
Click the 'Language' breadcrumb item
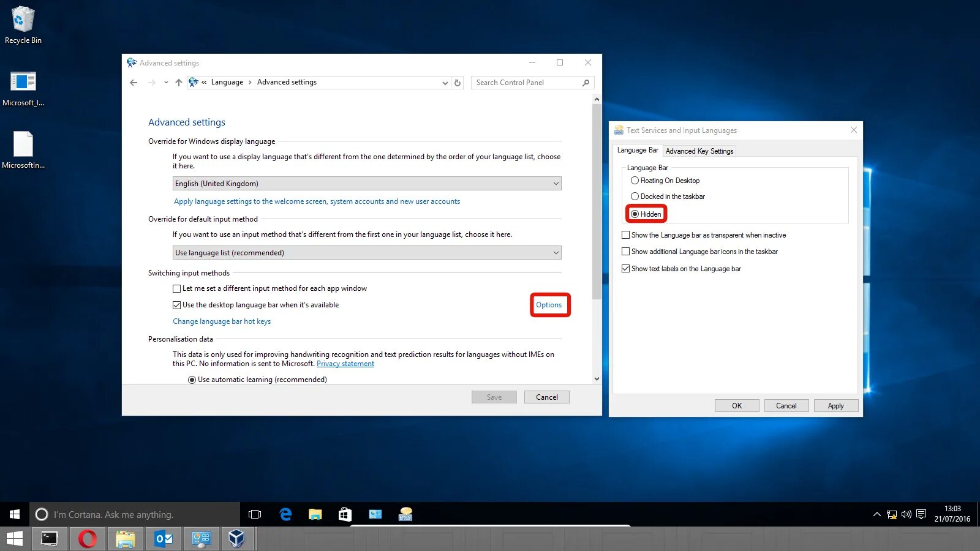(x=227, y=82)
